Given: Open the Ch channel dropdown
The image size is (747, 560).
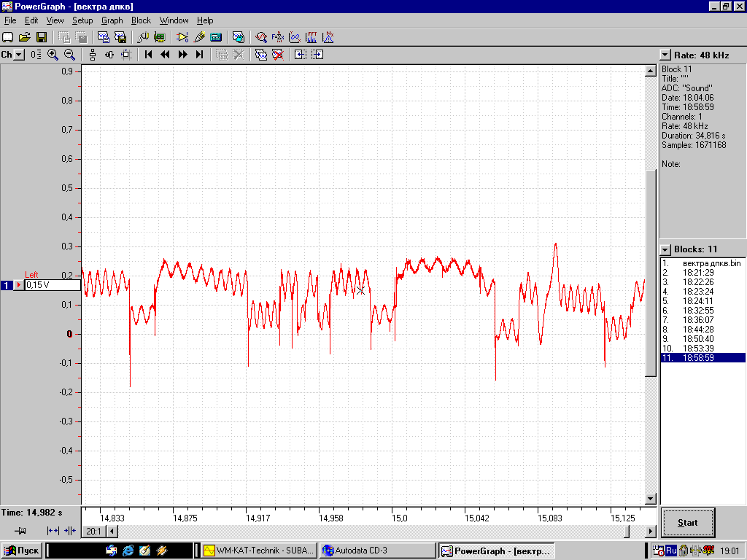Looking at the screenshot, I should click(18, 55).
